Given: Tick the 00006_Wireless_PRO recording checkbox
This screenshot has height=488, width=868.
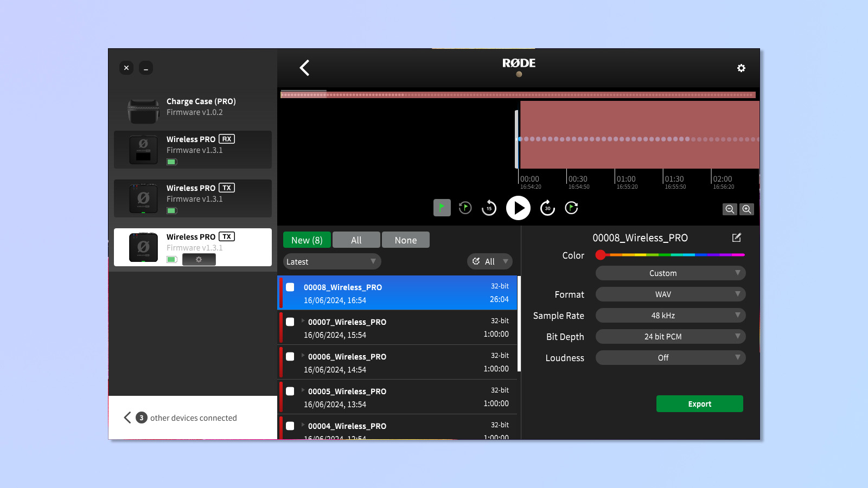Looking at the screenshot, I should [290, 357].
